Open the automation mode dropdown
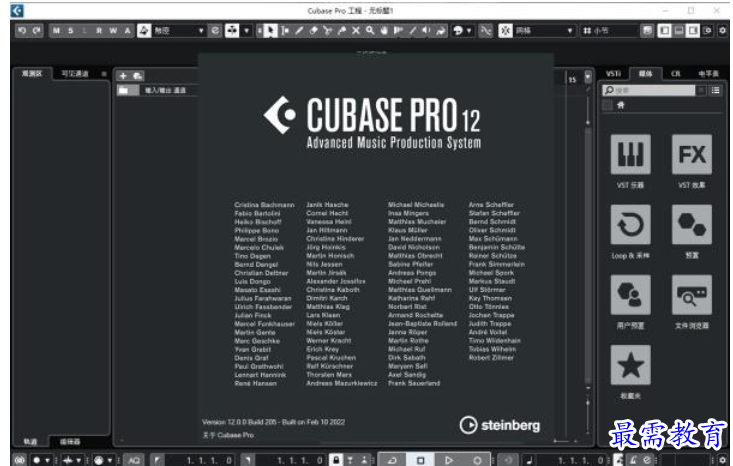The width and height of the screenshot is (733, 466). [x=180, y=31]
